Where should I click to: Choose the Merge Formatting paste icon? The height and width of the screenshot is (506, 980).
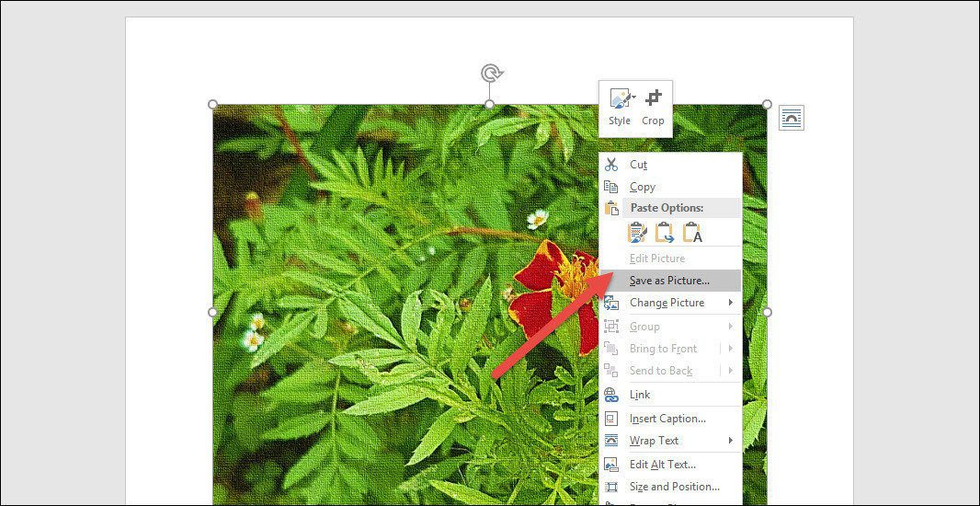point(665,232)
